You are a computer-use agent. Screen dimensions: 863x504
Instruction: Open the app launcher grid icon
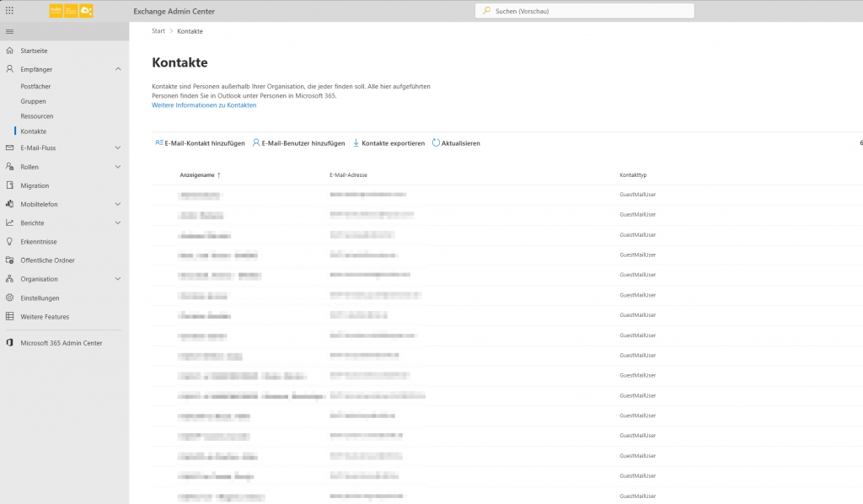tap(9, 10)
